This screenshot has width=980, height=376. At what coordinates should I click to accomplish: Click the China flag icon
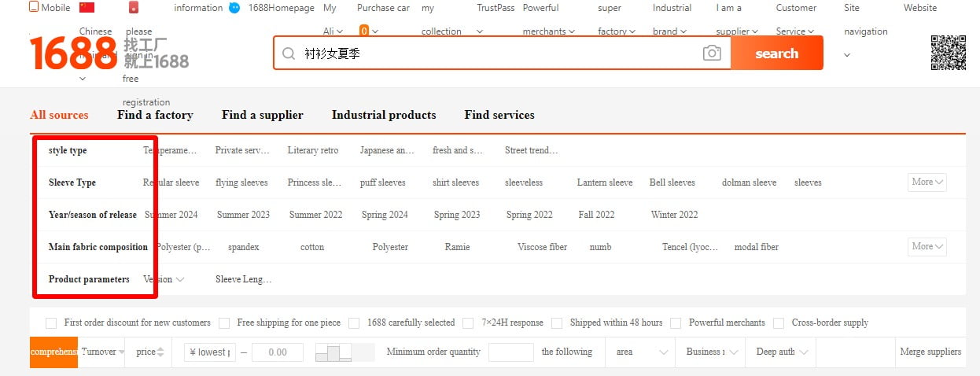87,8
